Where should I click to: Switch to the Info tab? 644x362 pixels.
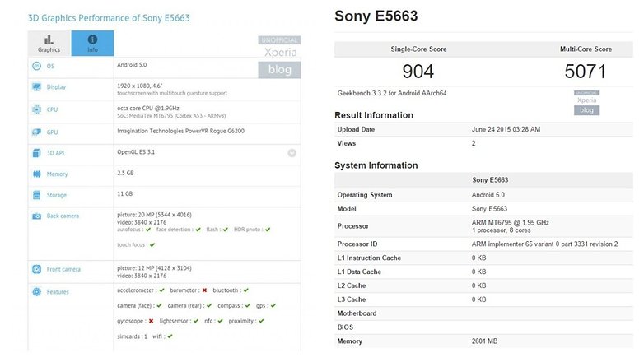coord(92,43)
